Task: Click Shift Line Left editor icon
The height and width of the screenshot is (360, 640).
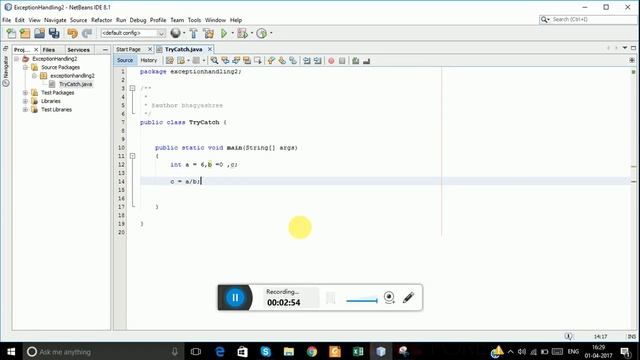Action: click(x=307, y=61)
